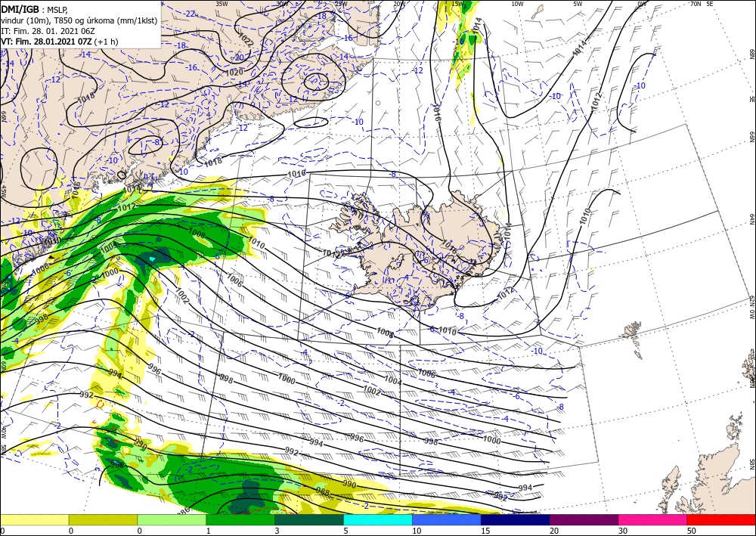
Task: Click the 35W longitude label
Action: 222,4
